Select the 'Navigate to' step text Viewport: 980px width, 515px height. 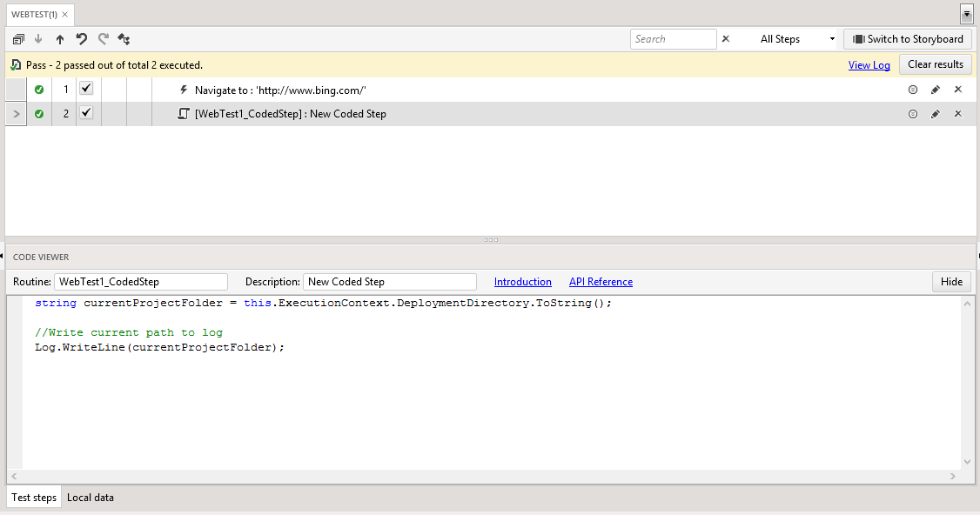click(x=280, y=90)
